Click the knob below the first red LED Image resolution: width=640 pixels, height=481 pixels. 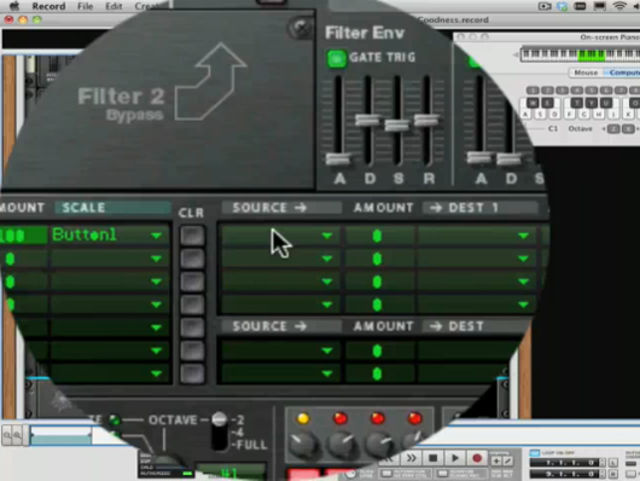(x=342, y=445)
